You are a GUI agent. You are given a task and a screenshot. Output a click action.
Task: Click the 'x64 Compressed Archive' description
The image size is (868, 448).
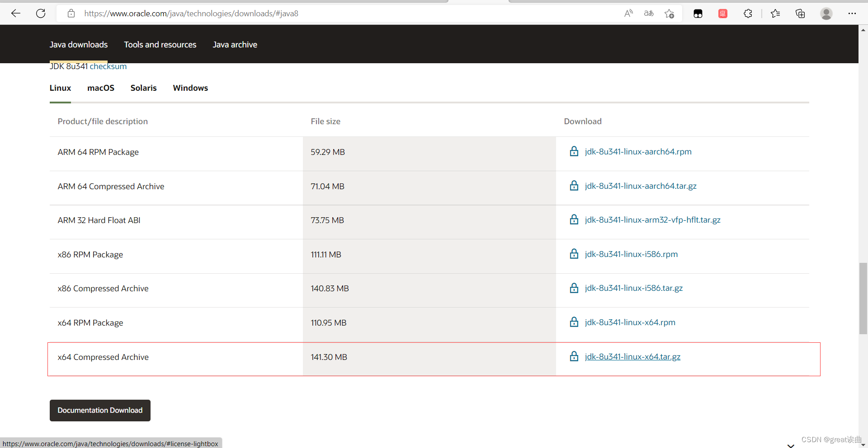(x=103, y=357)
